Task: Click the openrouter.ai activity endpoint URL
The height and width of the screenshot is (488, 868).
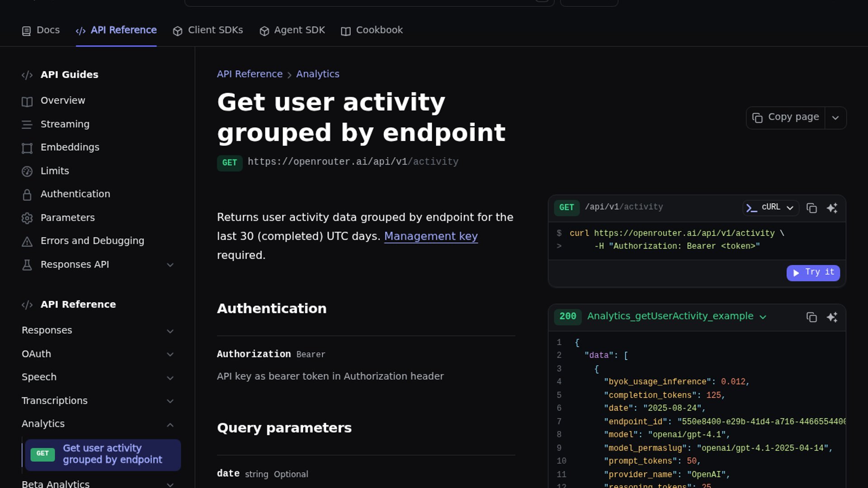Action: (x=353, y=162)
